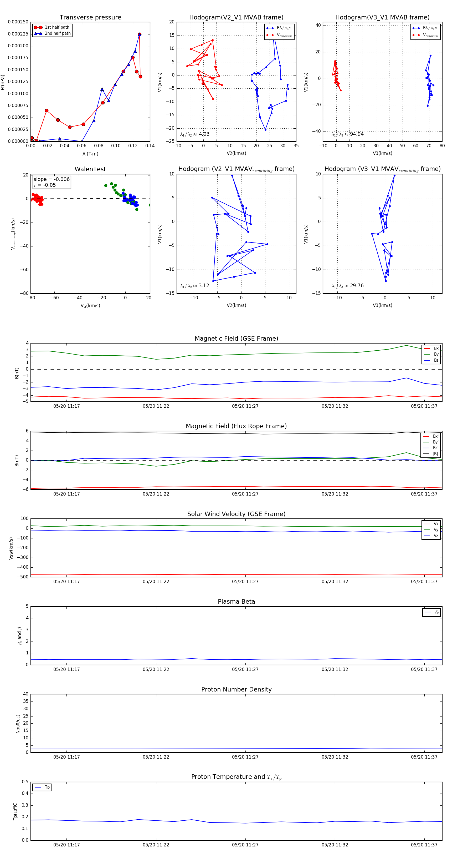Viewport: 473px width, 868px height.
Task: Click peak data point of Transverse pressure curve
Action: pyautogui.click(x=140, y=34)
